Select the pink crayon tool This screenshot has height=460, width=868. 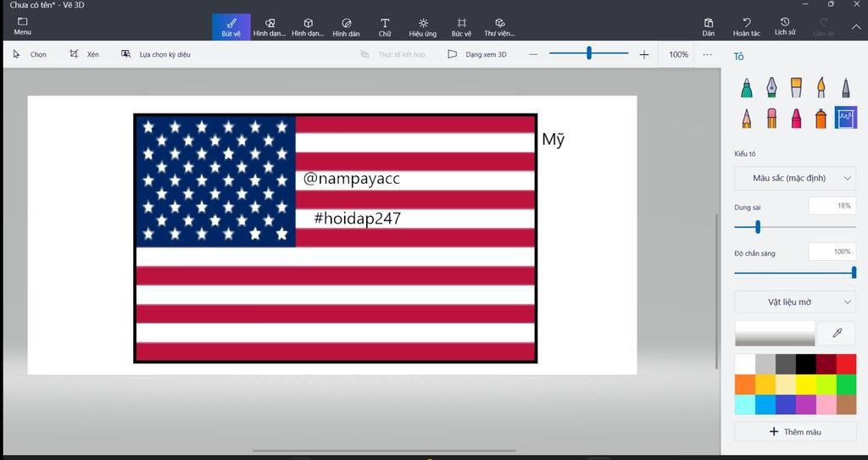[796, 118]
